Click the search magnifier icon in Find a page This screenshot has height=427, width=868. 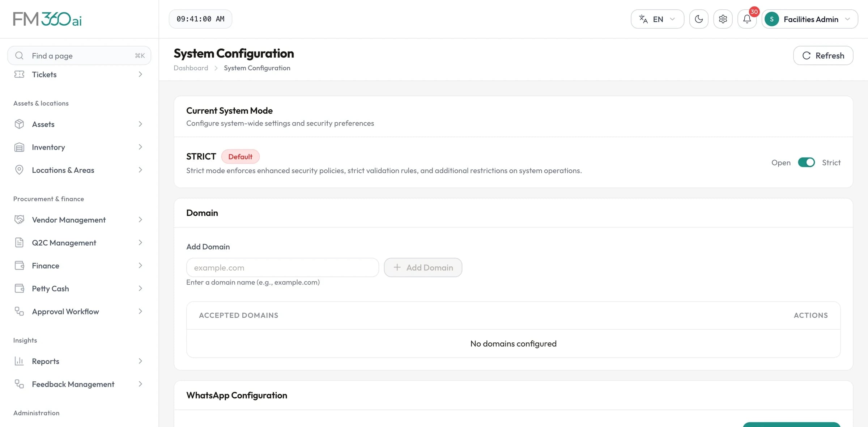[19, 56]
